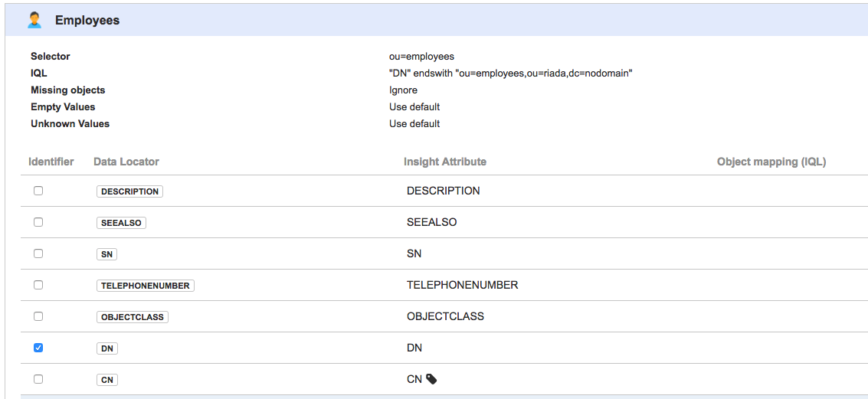Screen dimensions: 868x399
Task: Uncheck the DN identifier checkbox
Action: [x=38, y=348]
